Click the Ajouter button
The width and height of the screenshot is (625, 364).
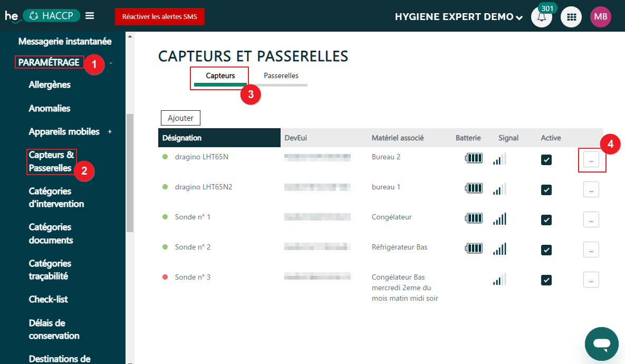tap(180, 118)
